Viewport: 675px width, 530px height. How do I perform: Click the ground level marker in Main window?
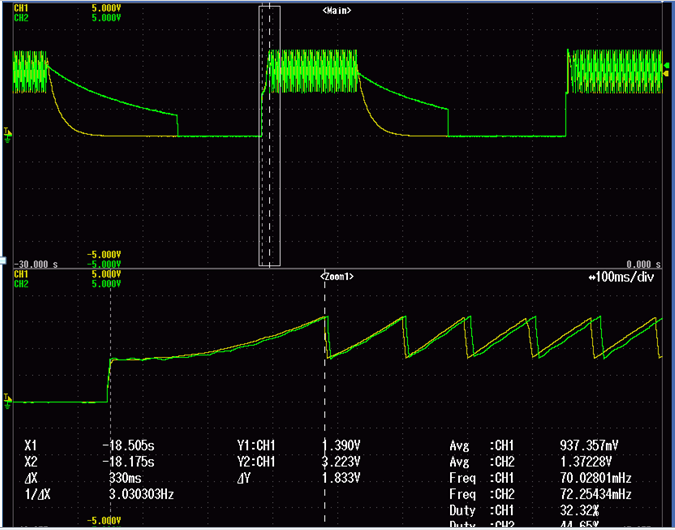click(7, 135)
